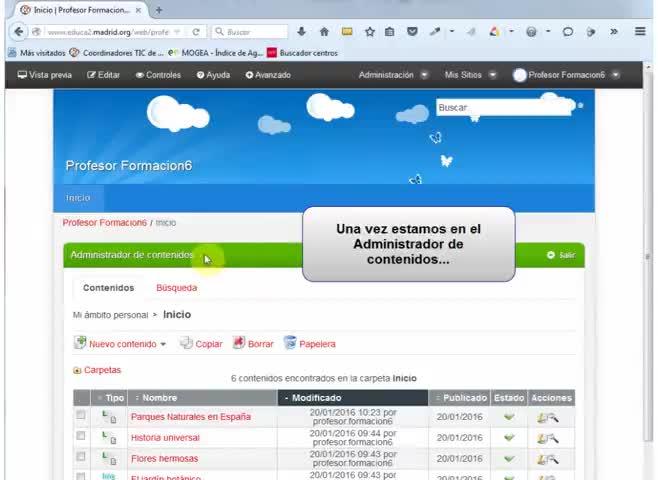Image resolution: width=658 pixels, height=480 pixels.
Task: Expand Profesor Formacion6 user dropdown arrow
Action: point(616,75)
